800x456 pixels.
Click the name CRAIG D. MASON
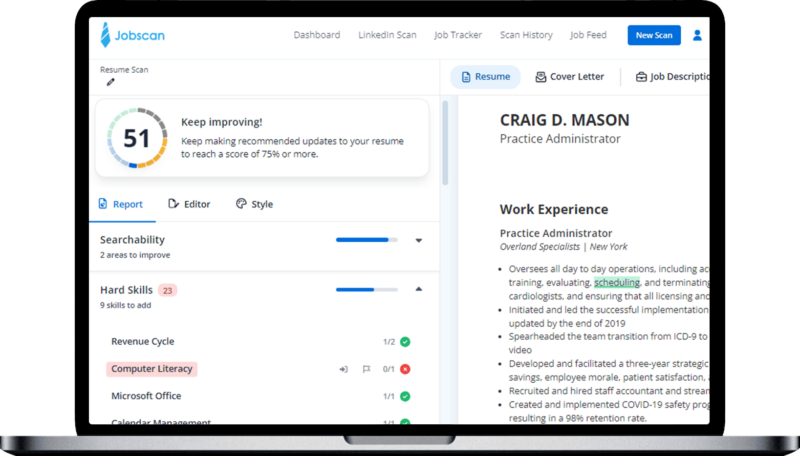point(564,120)
